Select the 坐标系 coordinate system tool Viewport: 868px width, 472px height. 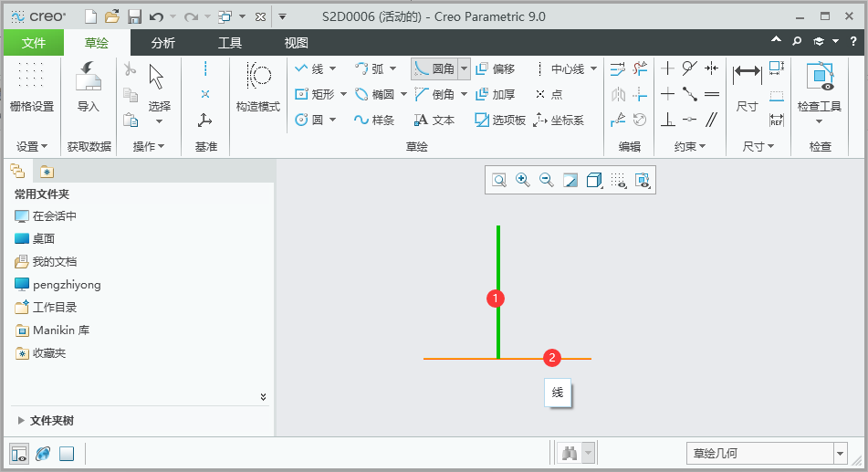559,121
